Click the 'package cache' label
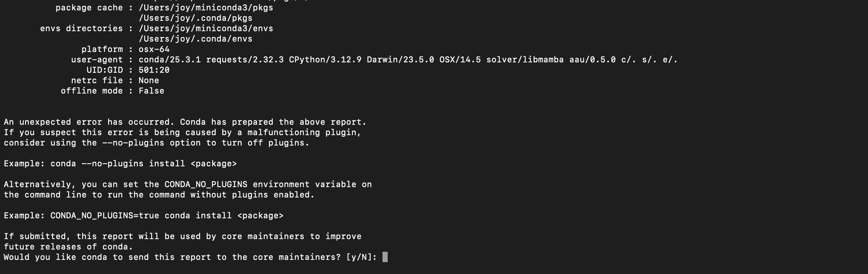 click(x=89, y=8)
